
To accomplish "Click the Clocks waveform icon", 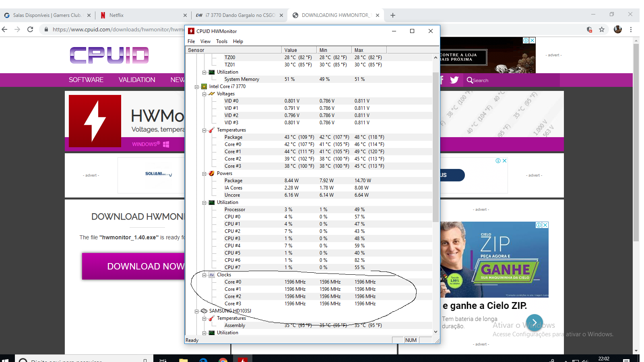I will coord(212,275).
